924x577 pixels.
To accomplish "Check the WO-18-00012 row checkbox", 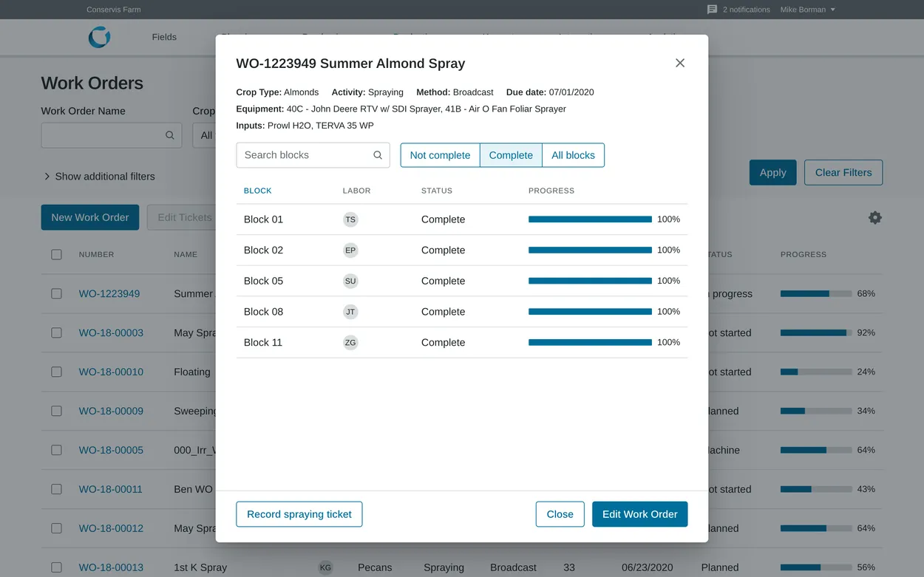I will [x=56, y=528].
